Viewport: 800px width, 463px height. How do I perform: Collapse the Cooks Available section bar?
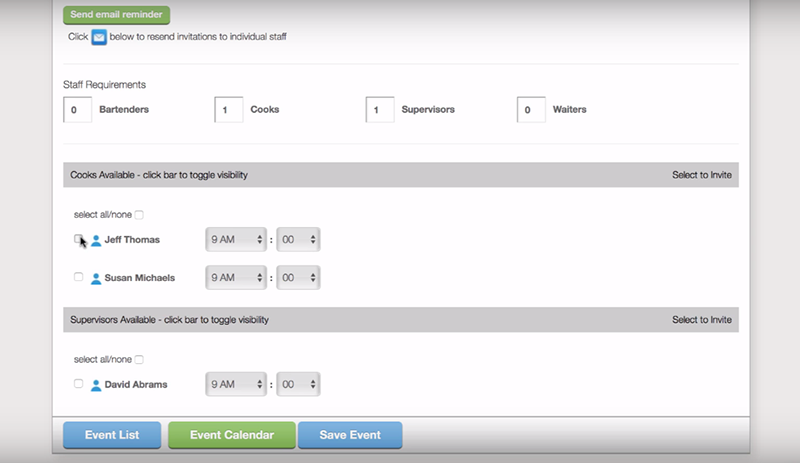(400, 175)
